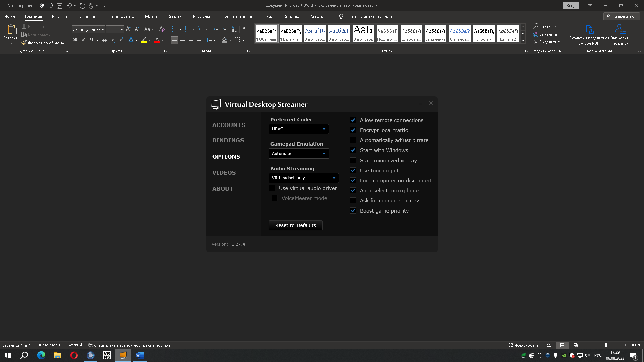Click the show paragraph marks icon
This screenshot has width=644, height=362.
[x=245, y=29]
